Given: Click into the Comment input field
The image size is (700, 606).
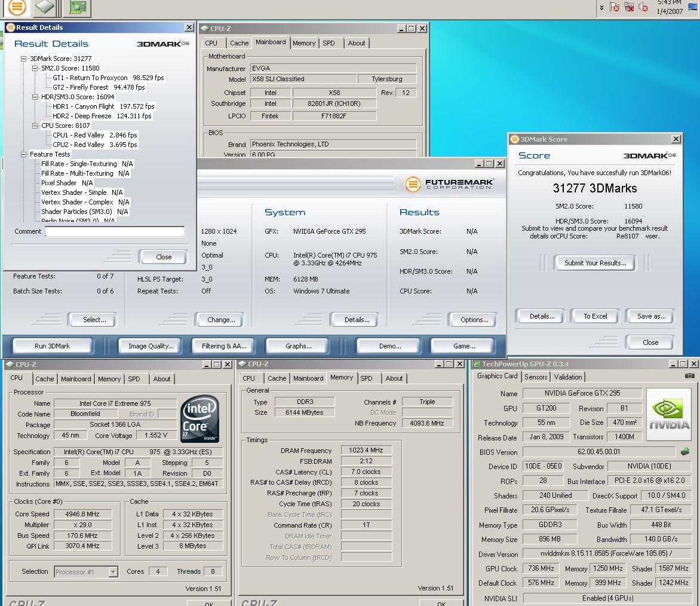Looking at the screenshot, I should [x=115, y=231].
